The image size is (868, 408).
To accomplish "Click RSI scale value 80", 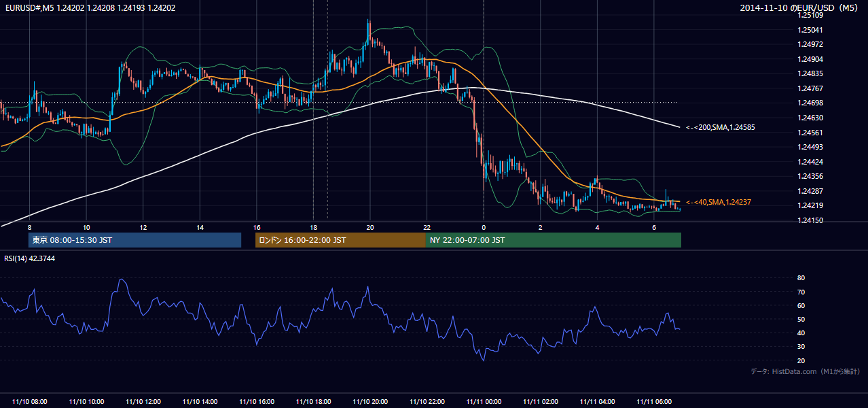I will (801, 278).
